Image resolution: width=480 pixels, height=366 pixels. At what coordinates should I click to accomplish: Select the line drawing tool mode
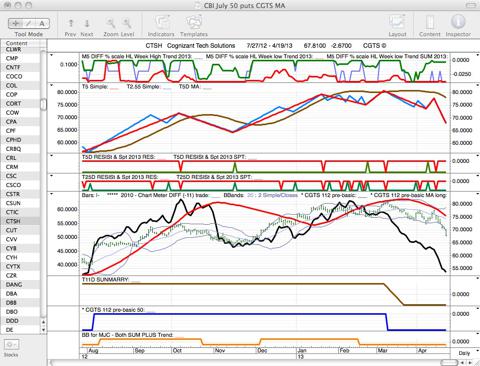[x=29, y=23]
